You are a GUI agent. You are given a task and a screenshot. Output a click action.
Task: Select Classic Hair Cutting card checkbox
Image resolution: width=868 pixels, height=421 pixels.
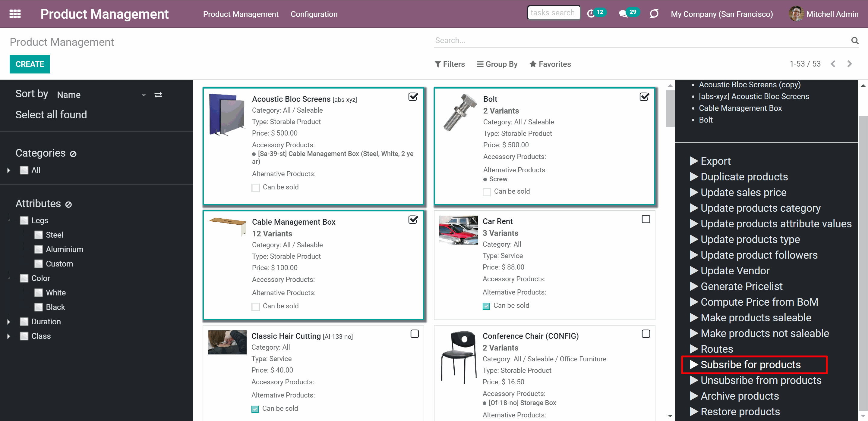tap(415, 334)
